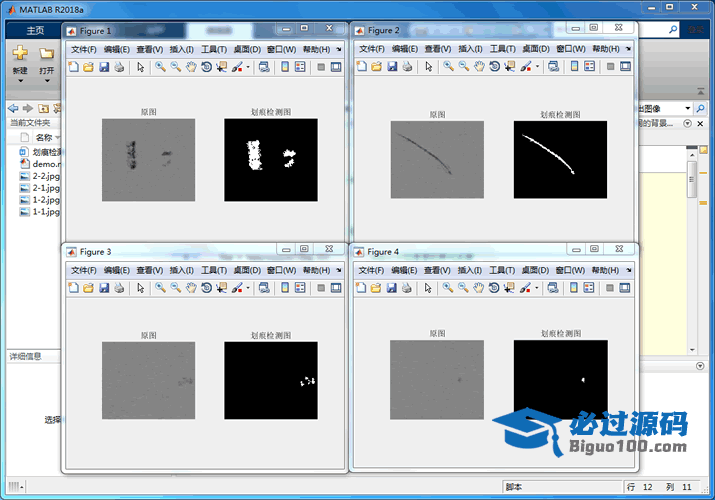Open the 文件(F) menu in Figure 1
This screenshot has width=715, height=500.
[x=82, y=49]
